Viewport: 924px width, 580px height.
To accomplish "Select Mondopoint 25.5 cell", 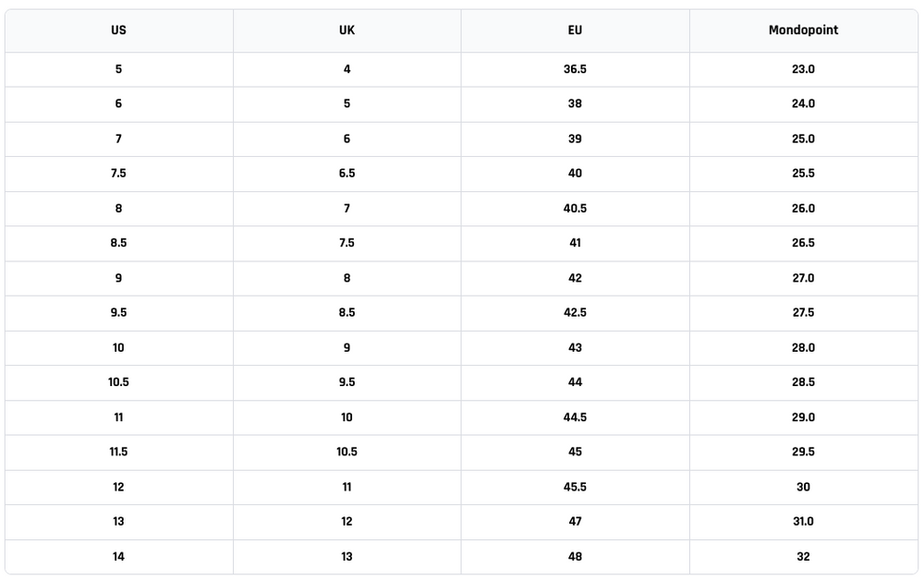I will coord(803,174).
